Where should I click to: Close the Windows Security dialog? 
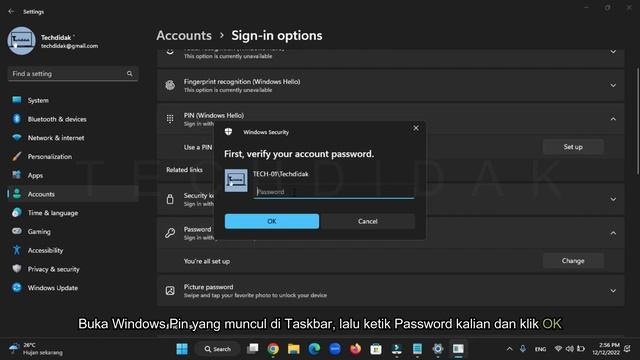tap(416, 128)
